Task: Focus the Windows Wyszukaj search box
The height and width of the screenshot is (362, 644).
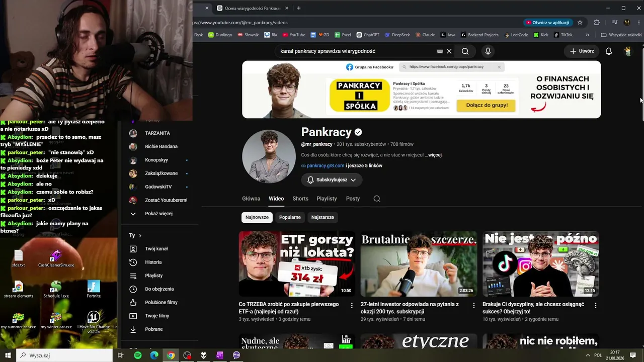Action: (x=64, y=355)
